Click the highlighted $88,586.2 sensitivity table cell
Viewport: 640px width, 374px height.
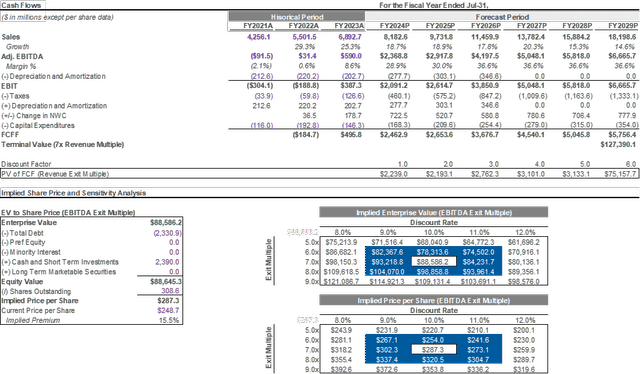pyautogui.click(x=434, y=262)
